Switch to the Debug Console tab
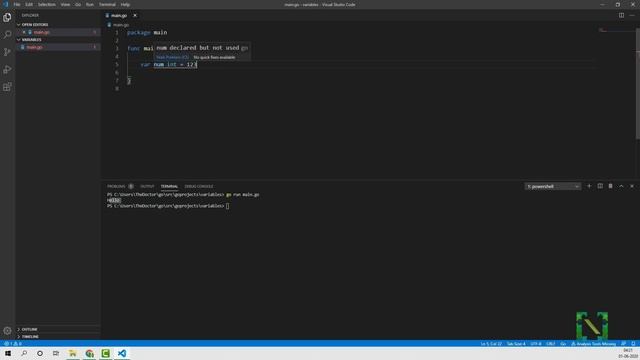640x360 pixels. click(199, 186)
